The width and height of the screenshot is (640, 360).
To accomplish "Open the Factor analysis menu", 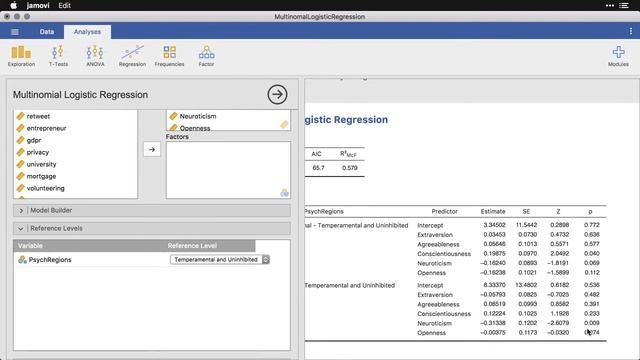I will coord(207,56).
